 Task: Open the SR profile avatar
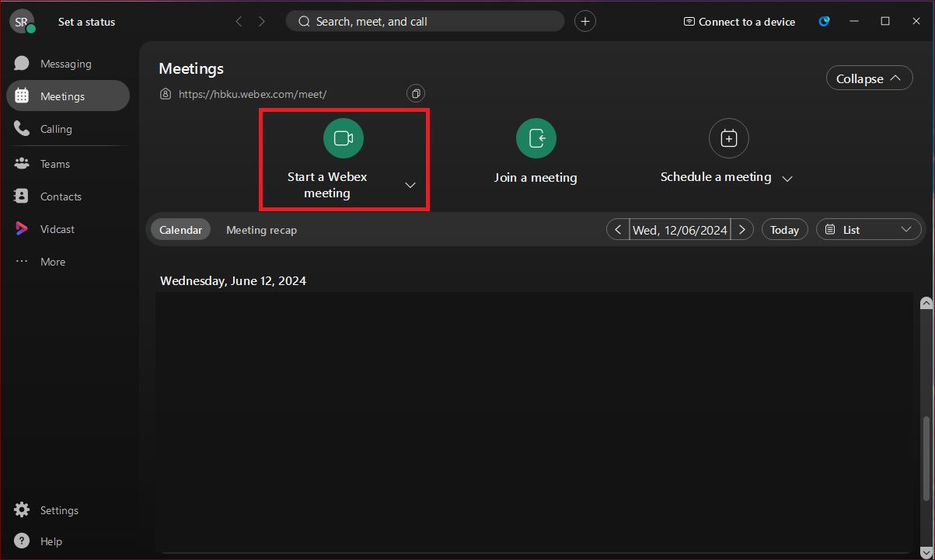pos(22,22)
